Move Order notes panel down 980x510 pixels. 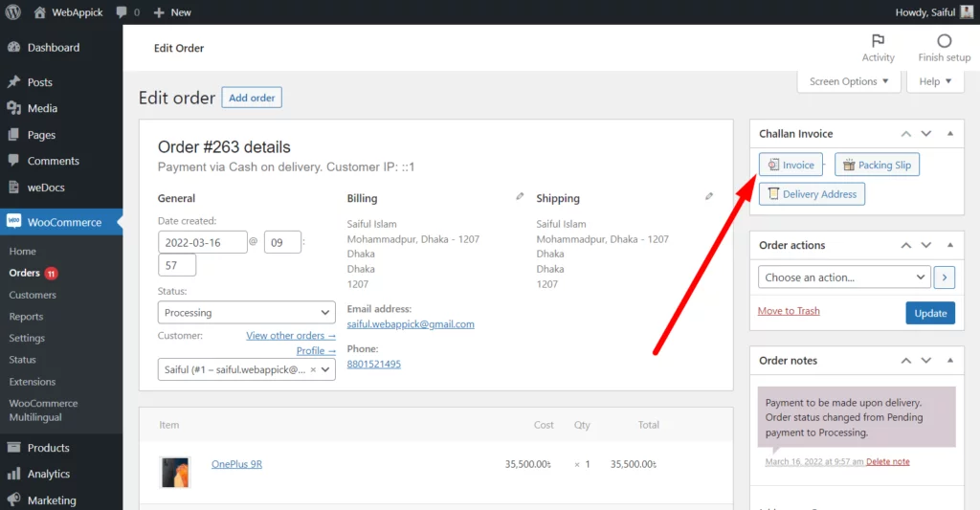coord(926,361)
